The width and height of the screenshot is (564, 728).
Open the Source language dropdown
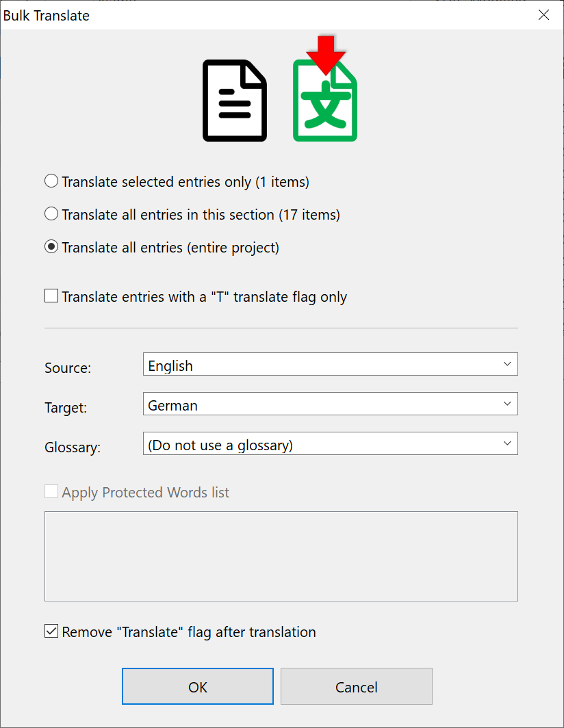[331, 365]
